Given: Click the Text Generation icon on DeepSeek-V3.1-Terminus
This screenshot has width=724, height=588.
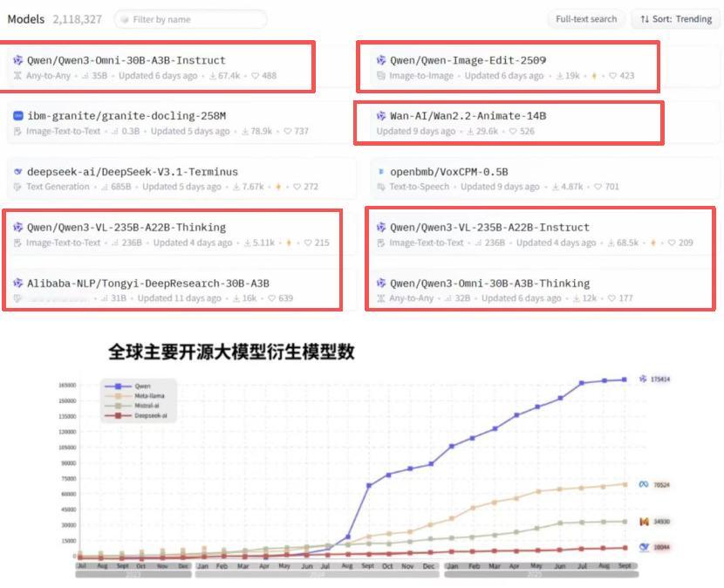Looking at the screenshot, I should pos(17,187).
